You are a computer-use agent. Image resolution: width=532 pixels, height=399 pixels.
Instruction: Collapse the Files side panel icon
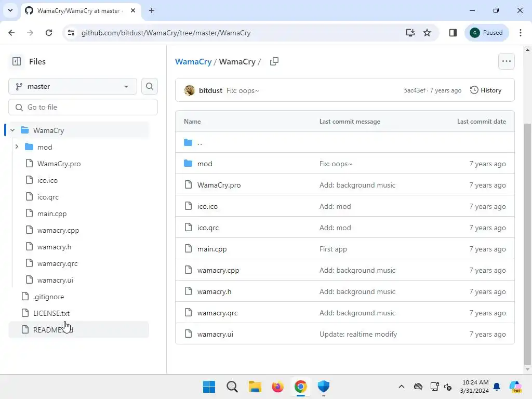click(x=16, y=61)
